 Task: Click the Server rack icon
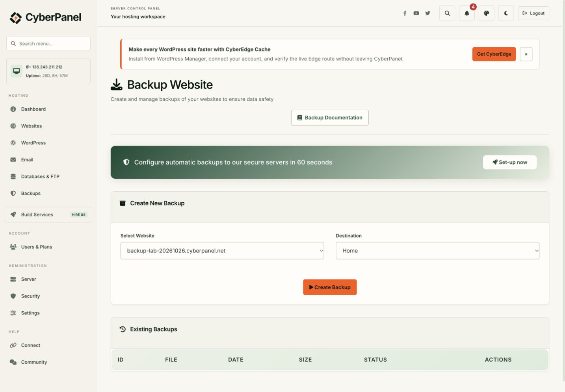13,279
